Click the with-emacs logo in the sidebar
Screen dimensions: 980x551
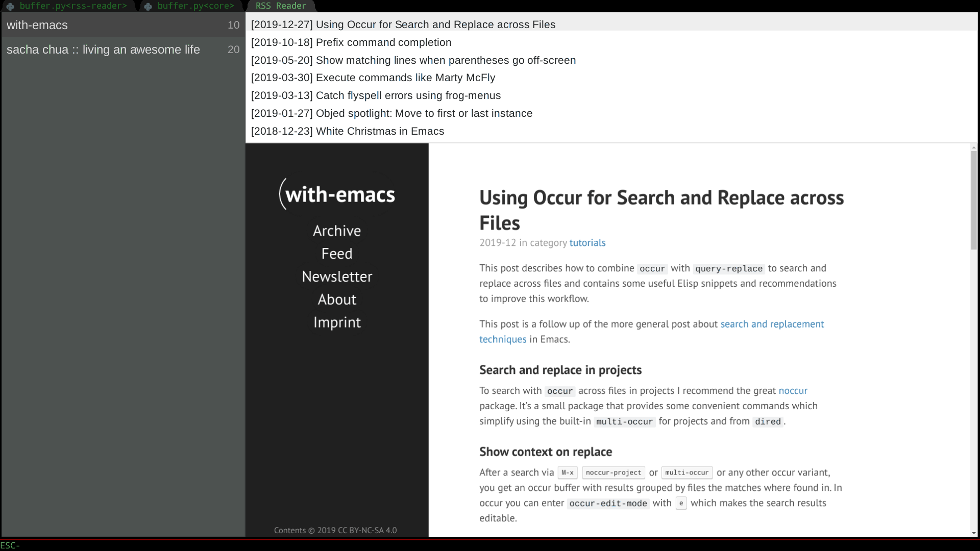click(337, 194)
